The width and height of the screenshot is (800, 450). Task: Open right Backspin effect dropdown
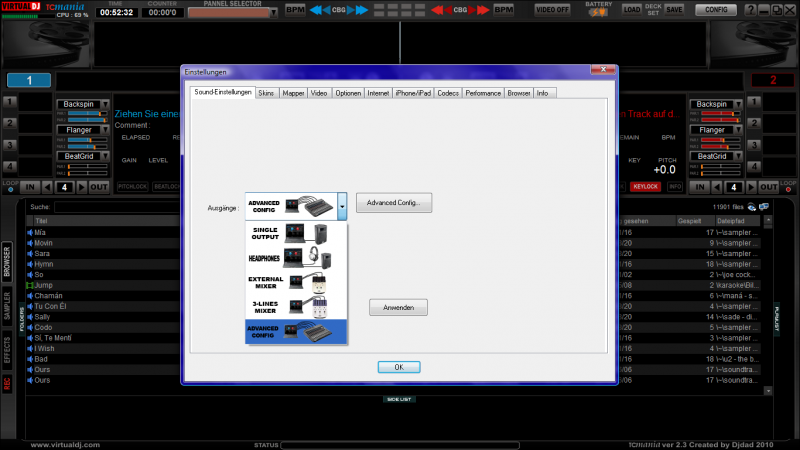(738, 104)
